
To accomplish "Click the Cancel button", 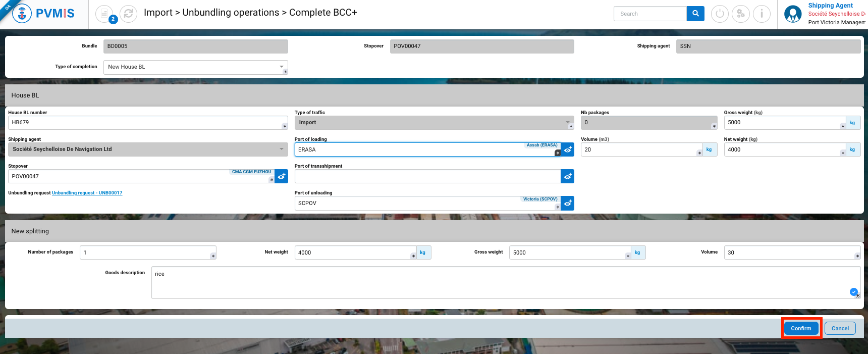I will coord(840,328).
